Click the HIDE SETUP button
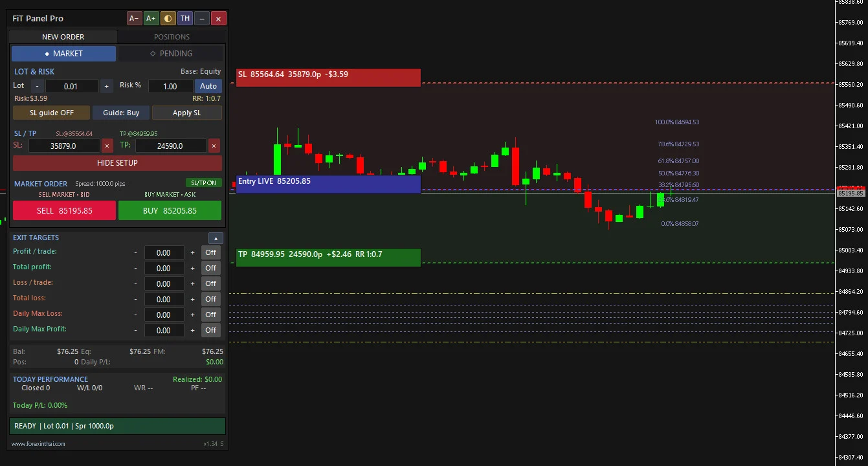 [x=117, y=163]
